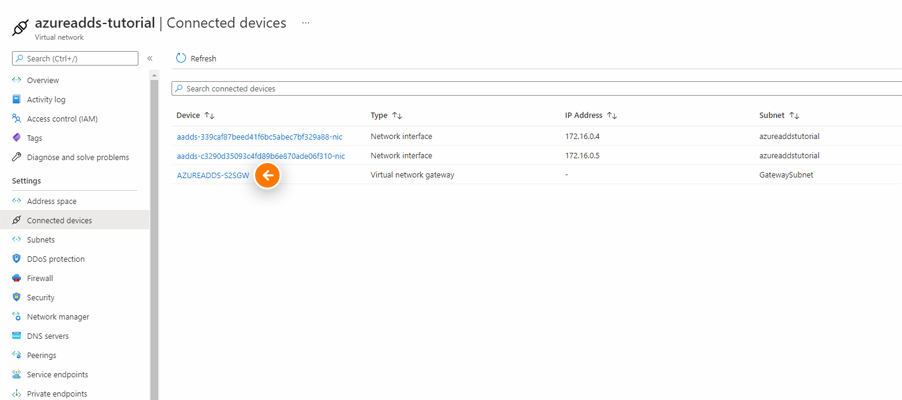Click the DDoS protection shield icon
Image resolution: width=902 pixels, height=400 pixels.
point(17,259)
